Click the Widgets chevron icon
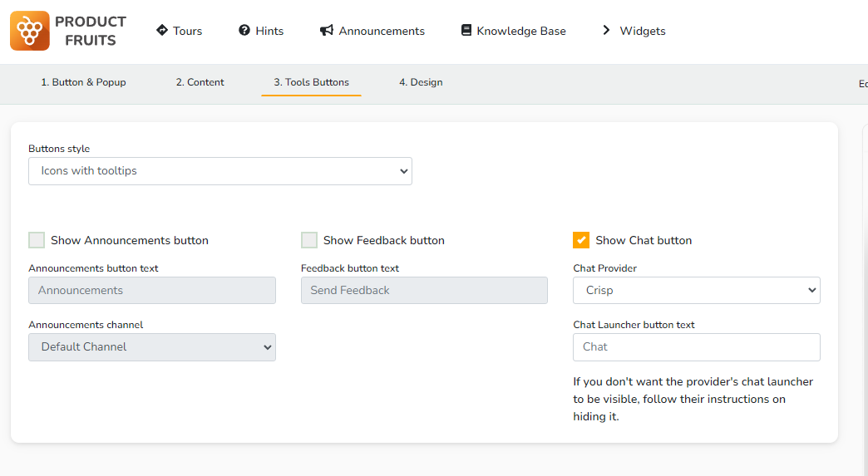This screenshot has height=476, width=868. tap(606, 31)
